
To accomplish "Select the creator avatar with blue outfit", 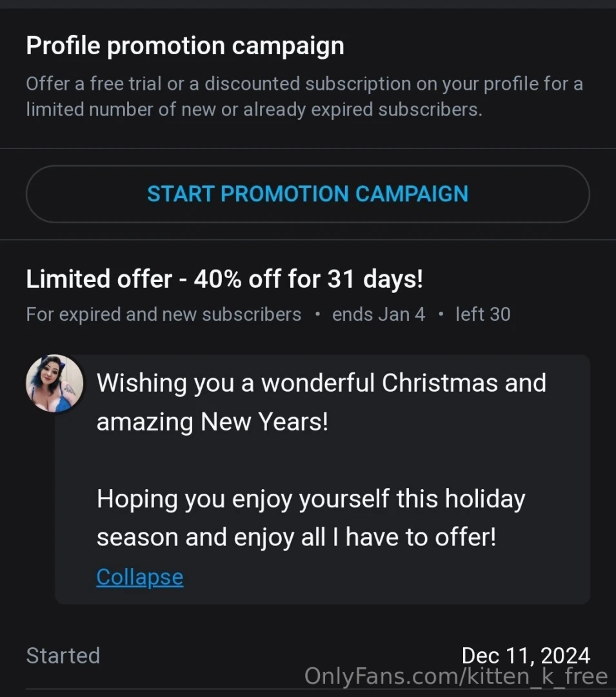I will tap(54, 383).
